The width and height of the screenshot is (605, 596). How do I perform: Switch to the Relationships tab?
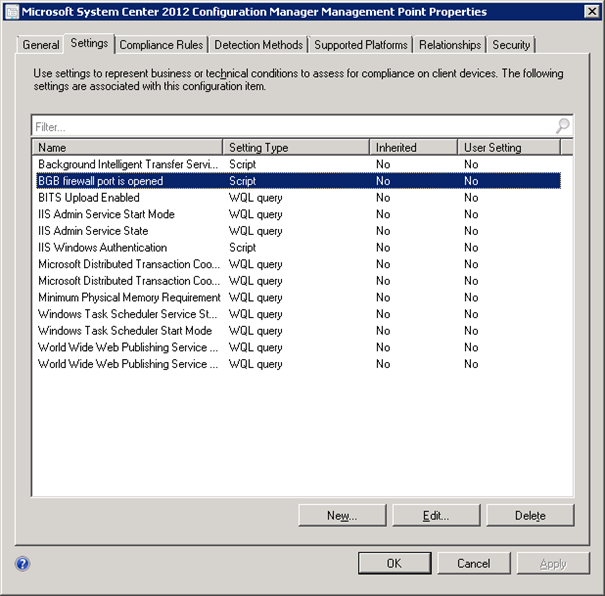(x=450, y=45)
